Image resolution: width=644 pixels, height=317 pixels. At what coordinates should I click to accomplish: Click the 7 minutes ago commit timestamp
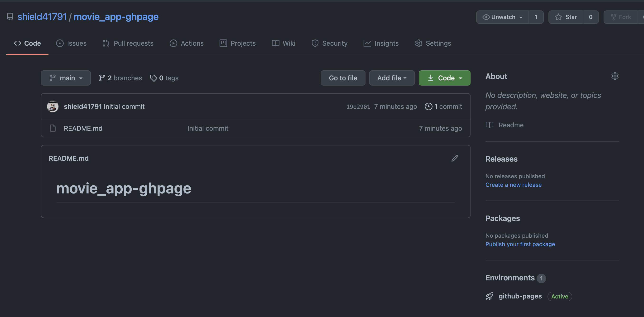point(395,106)
